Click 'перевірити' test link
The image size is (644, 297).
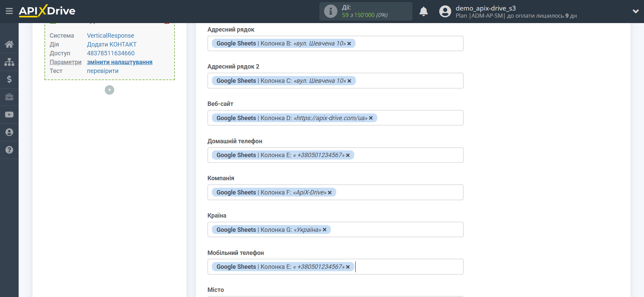(x=103, y=71)
